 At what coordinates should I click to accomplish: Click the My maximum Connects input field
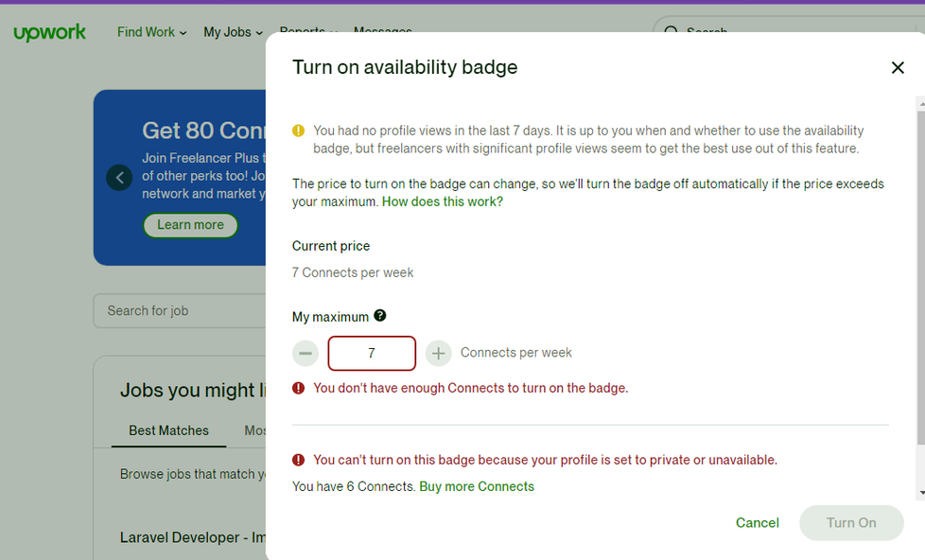372,354
